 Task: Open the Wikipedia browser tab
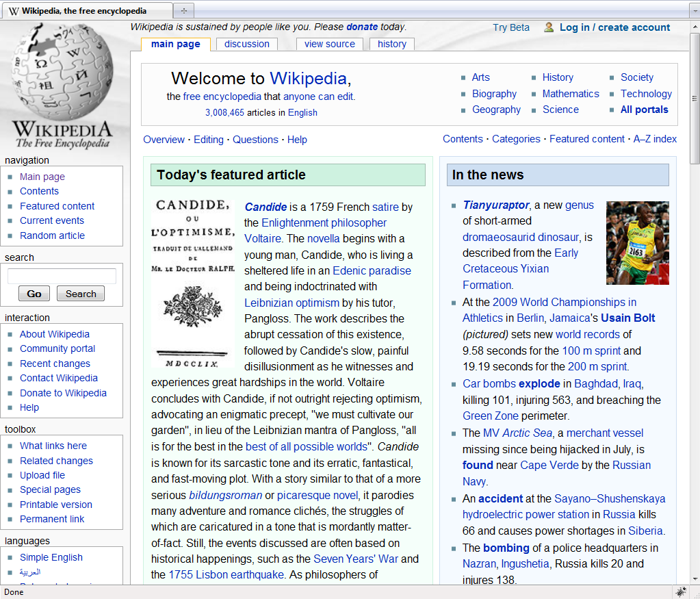point(86,11)
